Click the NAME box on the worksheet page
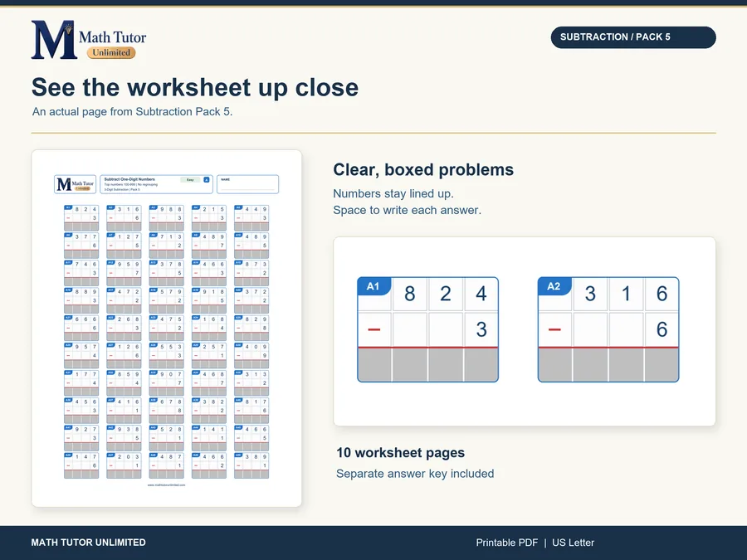747x560 pixels. [x=247, y=184]
